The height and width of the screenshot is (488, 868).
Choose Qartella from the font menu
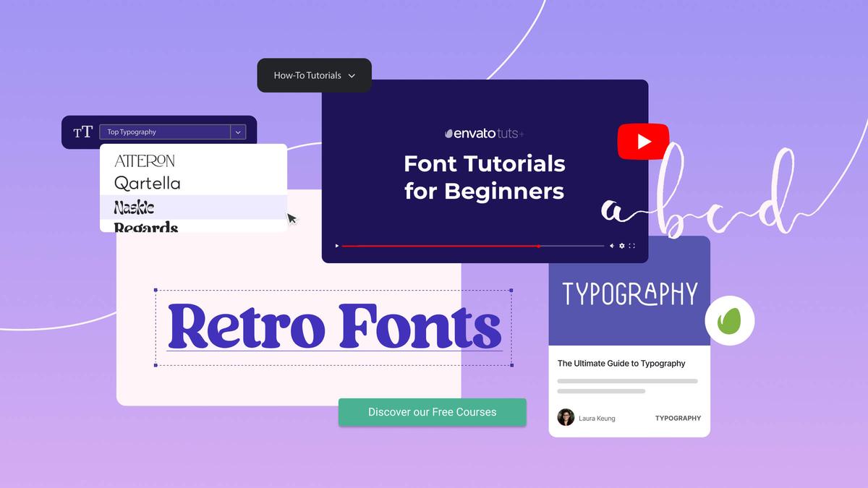146,184
